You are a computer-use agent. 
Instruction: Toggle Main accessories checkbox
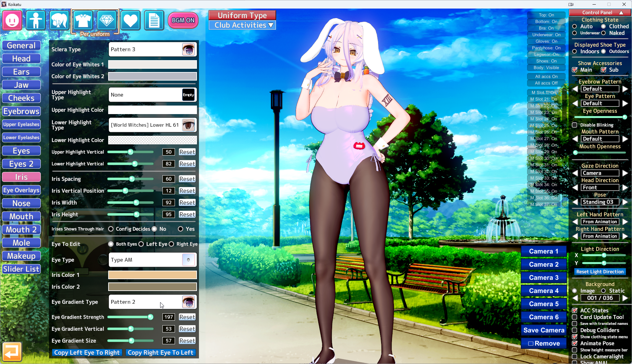coord(575,70)
